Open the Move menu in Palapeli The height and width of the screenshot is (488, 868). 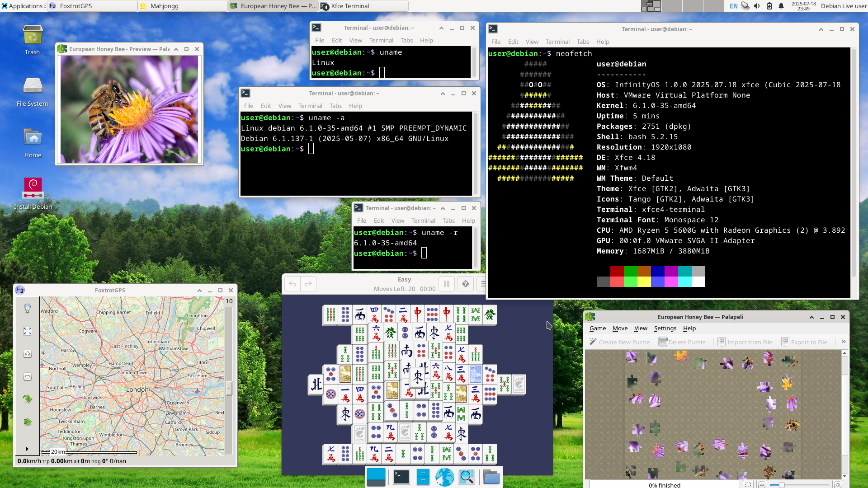pyautogui.click(x=620, y=328)
